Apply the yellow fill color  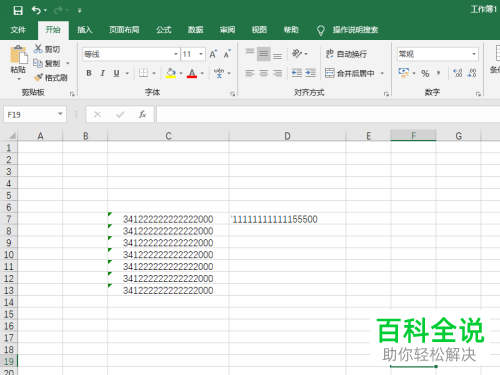click(171, 73)
